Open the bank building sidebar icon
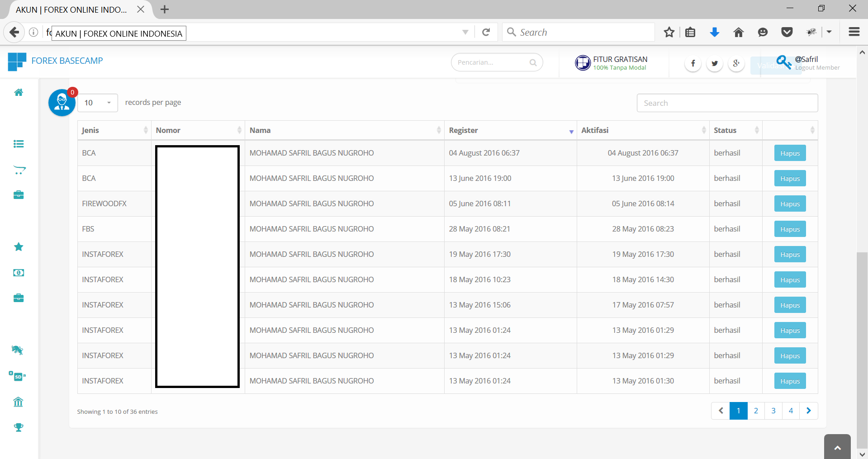This screenshot has width=868, height=459. [x=18, y=402]
